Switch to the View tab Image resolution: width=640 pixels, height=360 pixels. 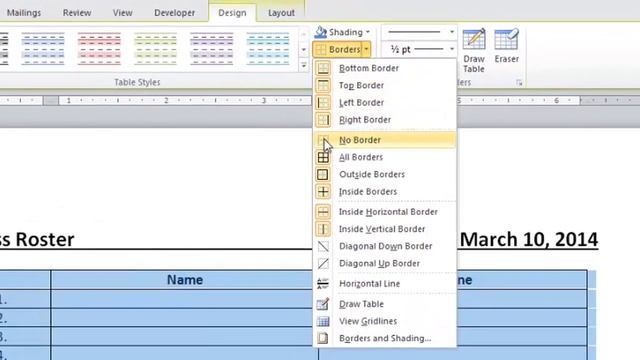coord(122,13)
